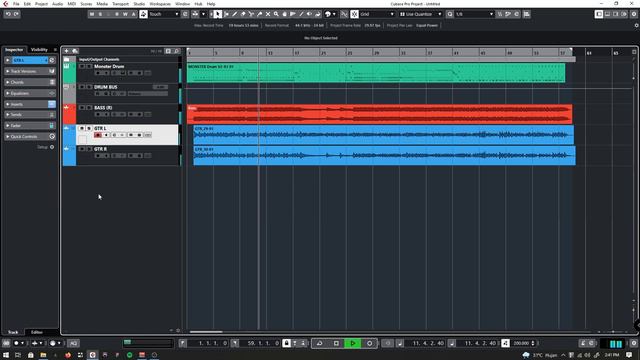Toggle record enable on GTR L track
640x360 pixels.
pos(98,135)
